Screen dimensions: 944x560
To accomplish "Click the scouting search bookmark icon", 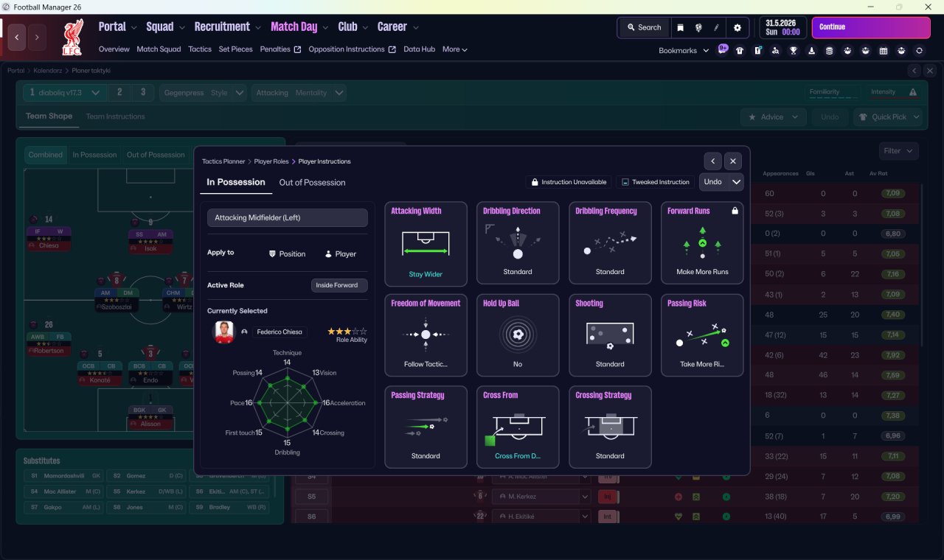I will [x=776, y=51].
